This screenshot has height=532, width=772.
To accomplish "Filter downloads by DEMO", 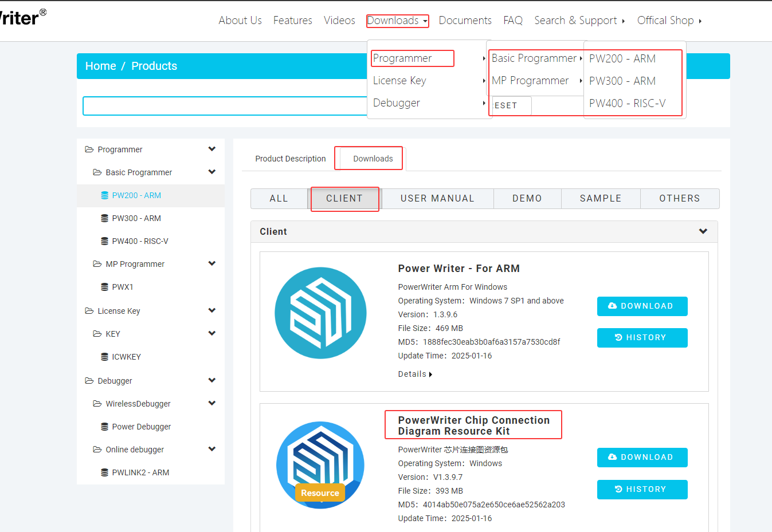I will coord(527,199).
